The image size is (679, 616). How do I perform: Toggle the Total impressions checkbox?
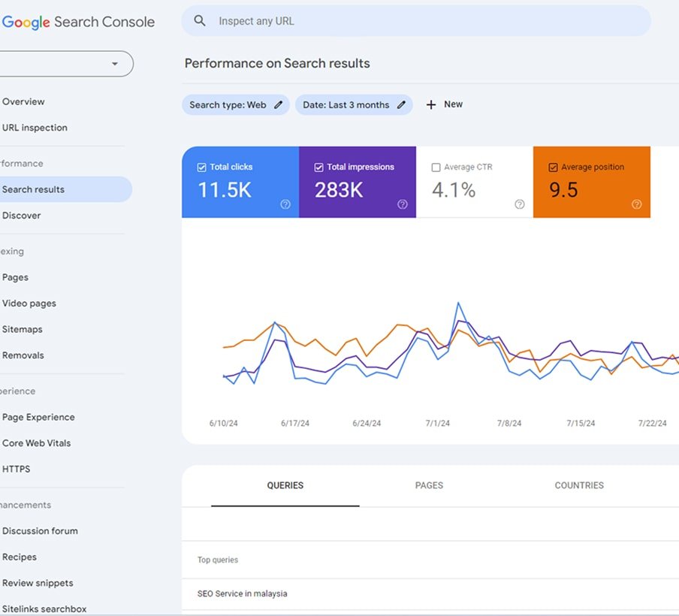318,168
